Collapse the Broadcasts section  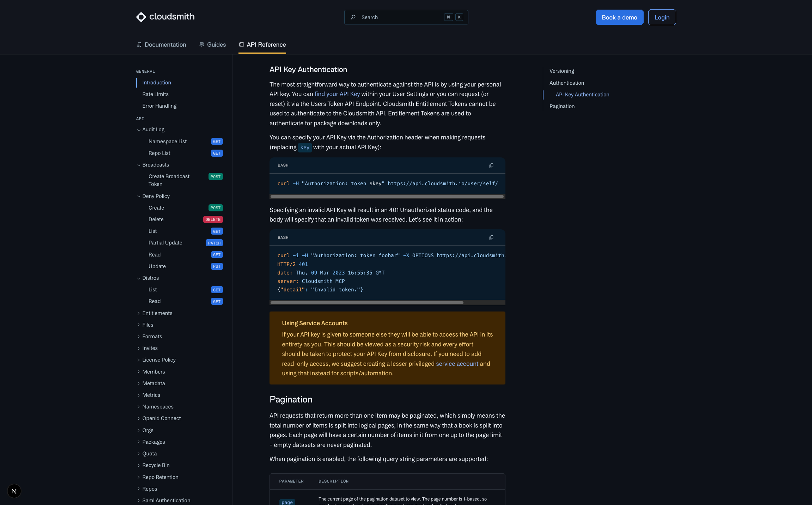coord(153,165)
